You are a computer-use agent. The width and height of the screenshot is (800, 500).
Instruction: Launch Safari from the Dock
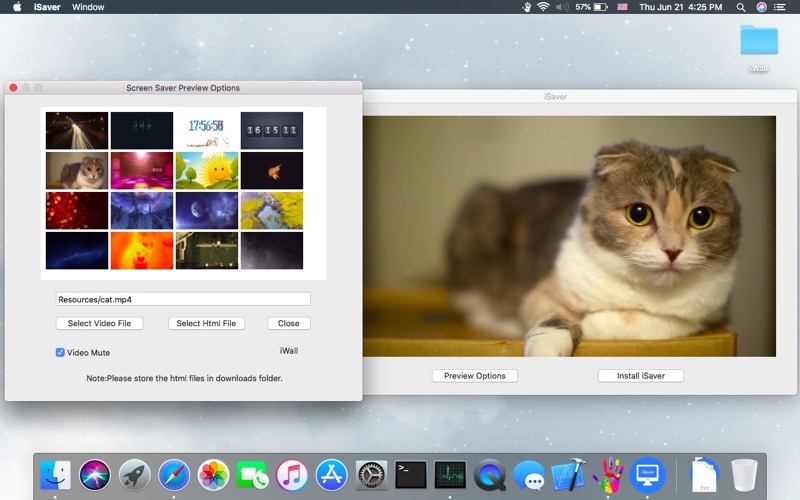point(174,474)
